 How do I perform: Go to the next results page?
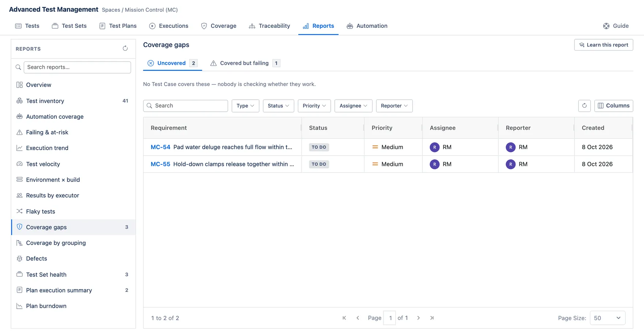[x=419, y=318]
